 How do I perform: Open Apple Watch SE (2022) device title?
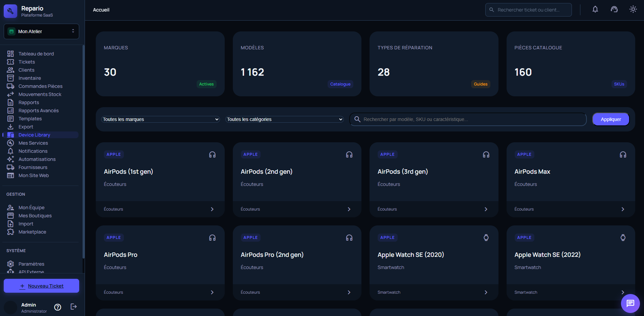click(x=548, y=255)
